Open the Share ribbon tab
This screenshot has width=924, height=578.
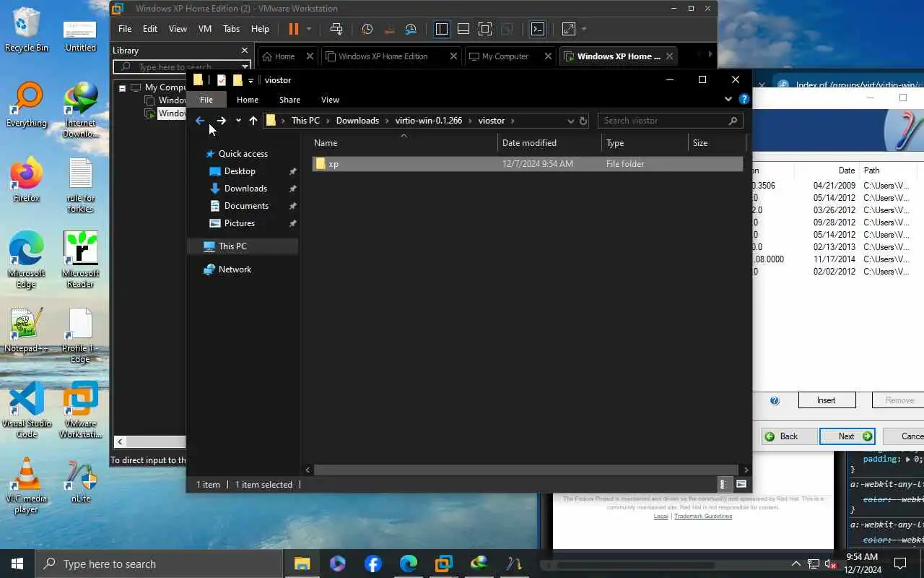coord(289,100)
